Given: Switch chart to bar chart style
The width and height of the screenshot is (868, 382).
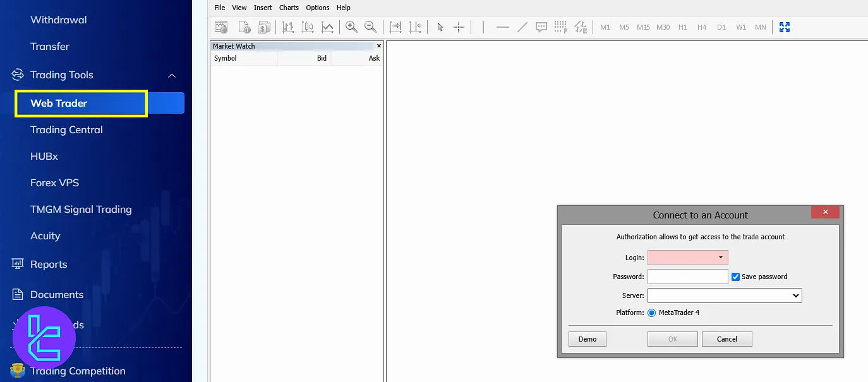Looking at the screenshot, I should [x=288, y=27].
